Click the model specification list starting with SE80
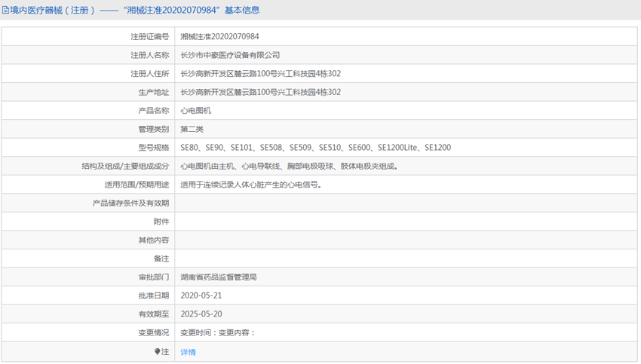The image size is (641, 364). 315,148
